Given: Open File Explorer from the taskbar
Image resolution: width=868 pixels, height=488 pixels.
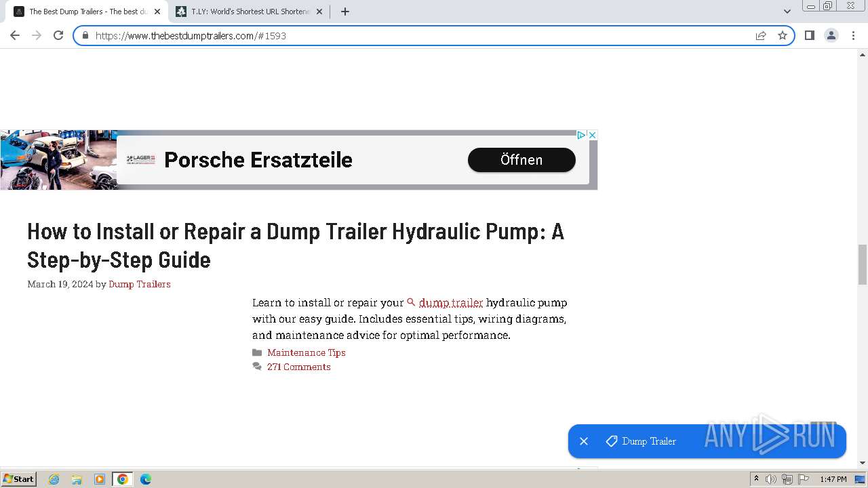Looking at the screenshot, I should tap(77, 479).
